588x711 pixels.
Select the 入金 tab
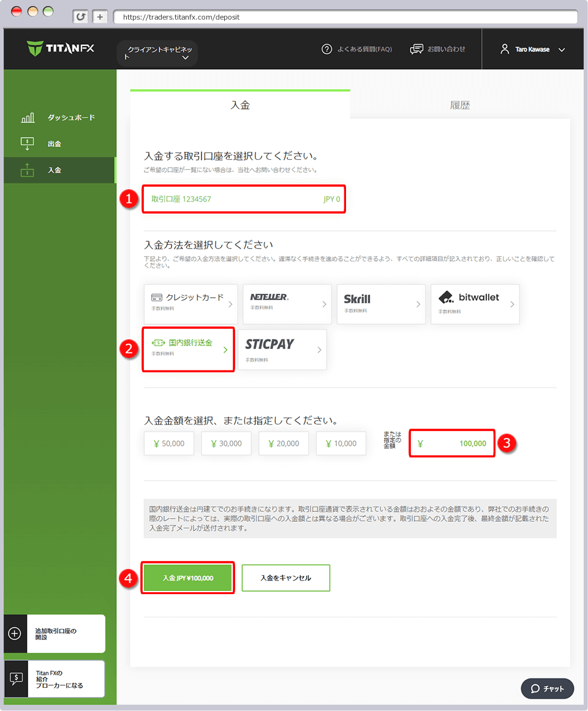pyautogui.click(x=240, y=105)
